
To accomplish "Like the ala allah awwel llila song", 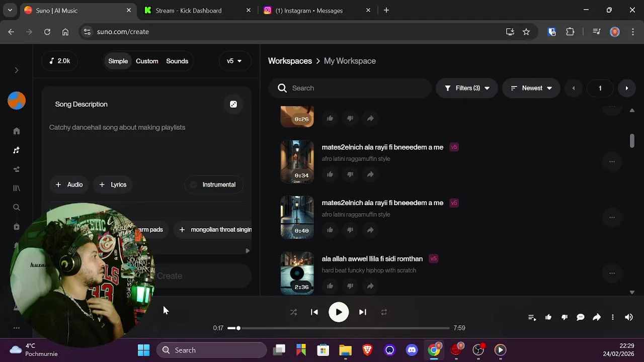I will tap(330, 286).
